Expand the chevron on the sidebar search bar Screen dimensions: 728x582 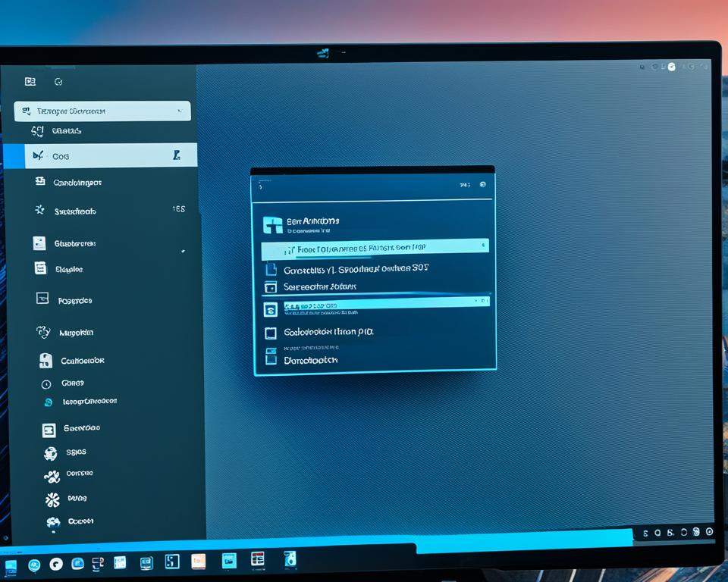click(x=182, y=111)
